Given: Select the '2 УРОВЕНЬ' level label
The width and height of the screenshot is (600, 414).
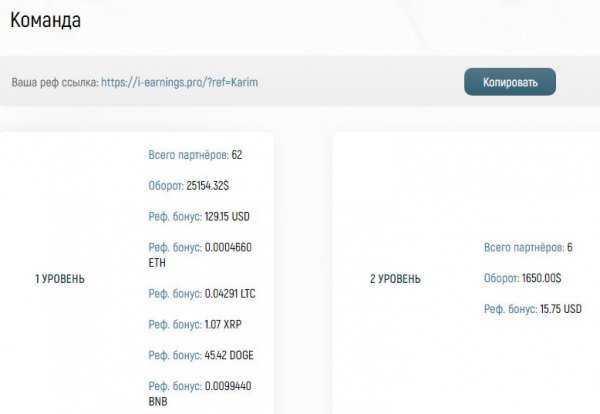Looking at the screenshot, I should (x=395, y=279).
